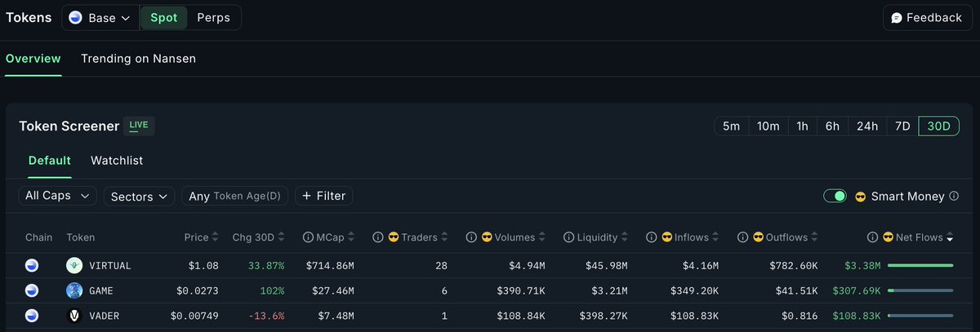Expand the Sectors dropdown

point(139,196)
